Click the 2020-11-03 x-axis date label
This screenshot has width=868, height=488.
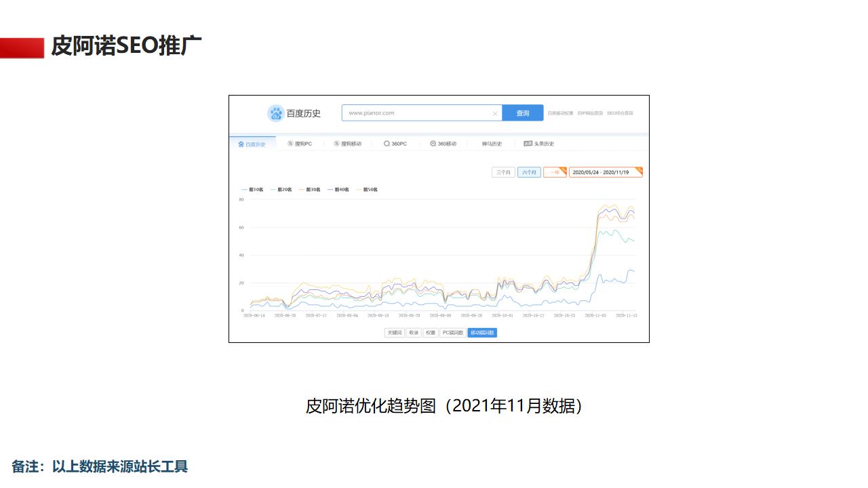tap(595, 315)
